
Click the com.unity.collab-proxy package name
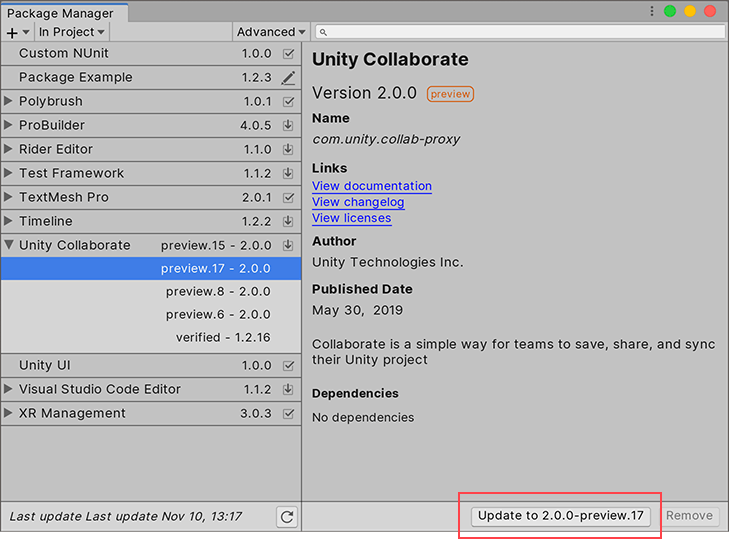pos(386,139)
